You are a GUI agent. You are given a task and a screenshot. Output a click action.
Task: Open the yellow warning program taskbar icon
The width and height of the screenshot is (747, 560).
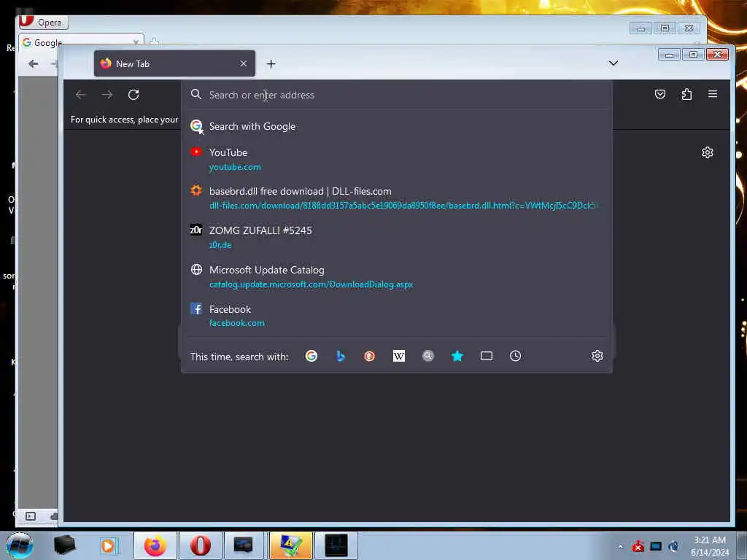coord(290,545)
